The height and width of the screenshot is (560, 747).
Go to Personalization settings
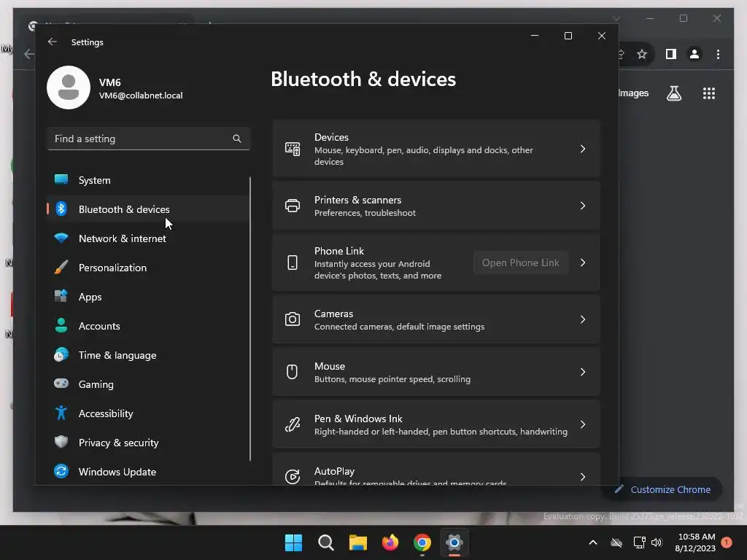(148, 268)
